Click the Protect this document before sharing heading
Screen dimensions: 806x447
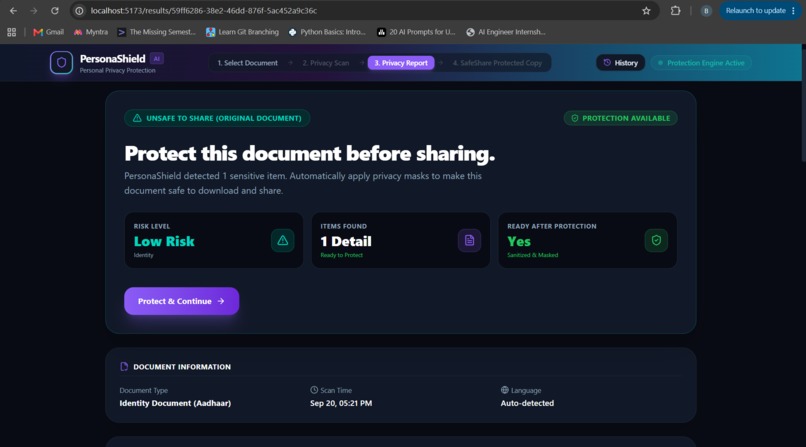(x=309, y=153)
